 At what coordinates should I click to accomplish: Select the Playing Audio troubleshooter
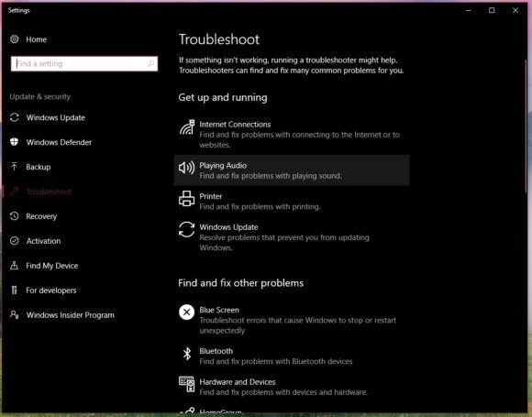tap(292, 170)
